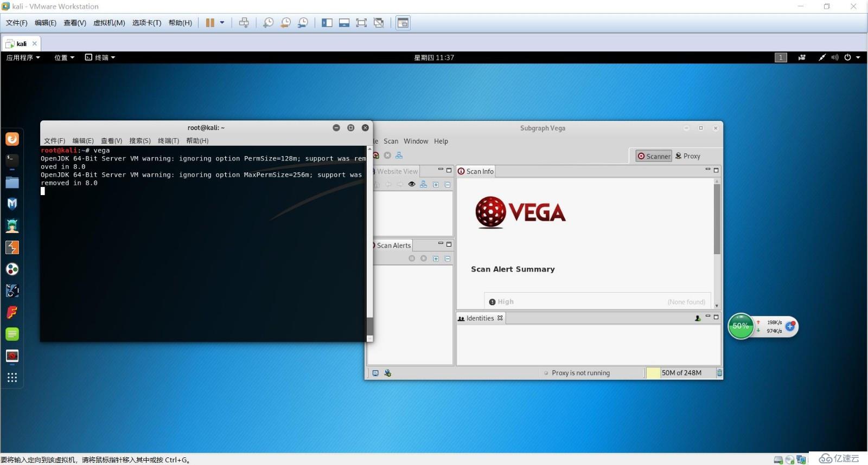The width and height of the screenshot is (868, 465).
Task: Launch Firefox from the dock
Action: coord(12,139)
